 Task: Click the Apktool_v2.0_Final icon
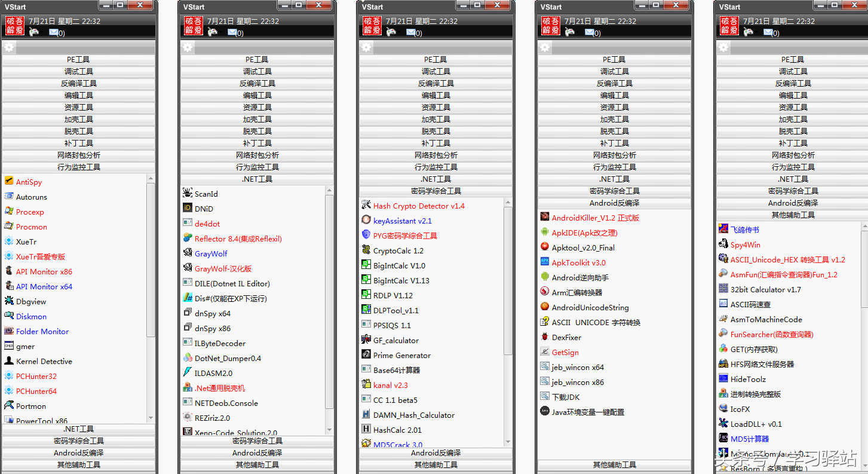[x=545, y=247]
